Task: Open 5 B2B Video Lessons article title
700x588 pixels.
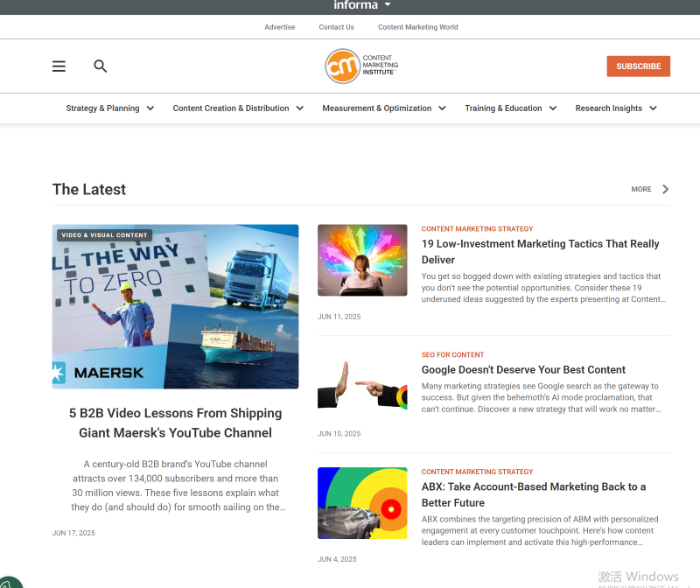Action: coord(176,423)
